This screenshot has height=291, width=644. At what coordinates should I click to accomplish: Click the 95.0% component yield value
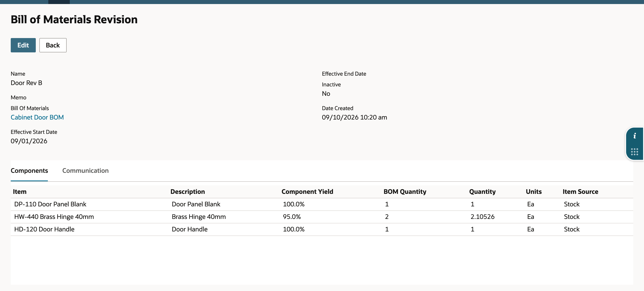(292, 217)
